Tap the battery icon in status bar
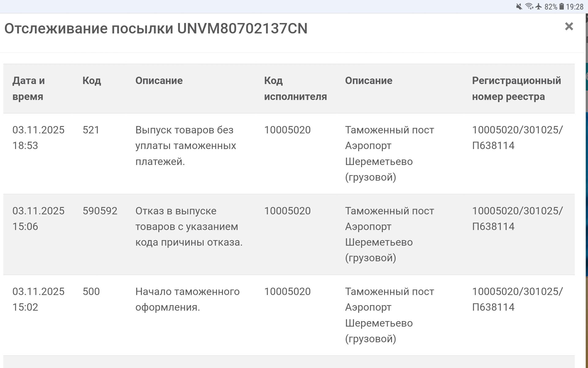Screen dimensions: 588x368 (562, 6)
